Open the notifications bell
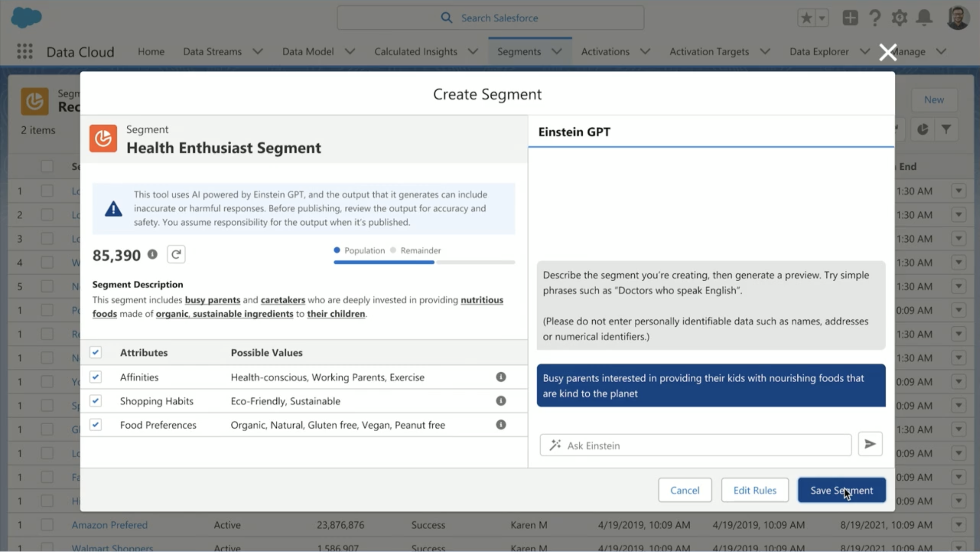Image resolution: width=980 pixels, height=552 pixels. 924,18
